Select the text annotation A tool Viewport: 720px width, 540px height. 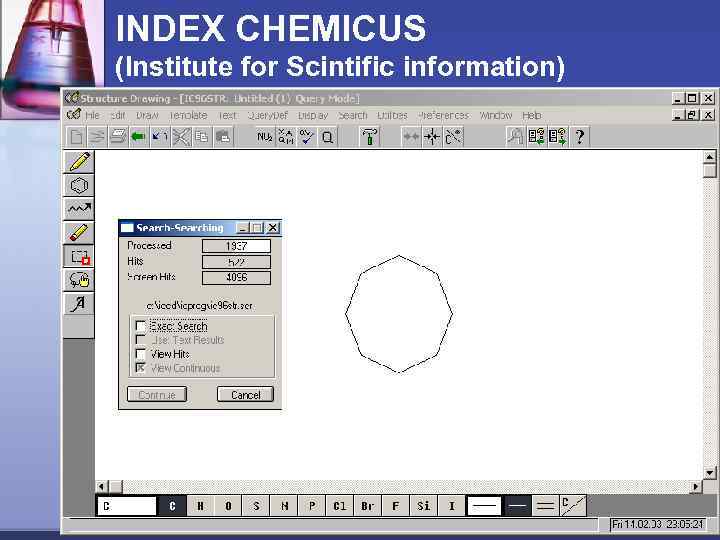click(x=79, y=303)
